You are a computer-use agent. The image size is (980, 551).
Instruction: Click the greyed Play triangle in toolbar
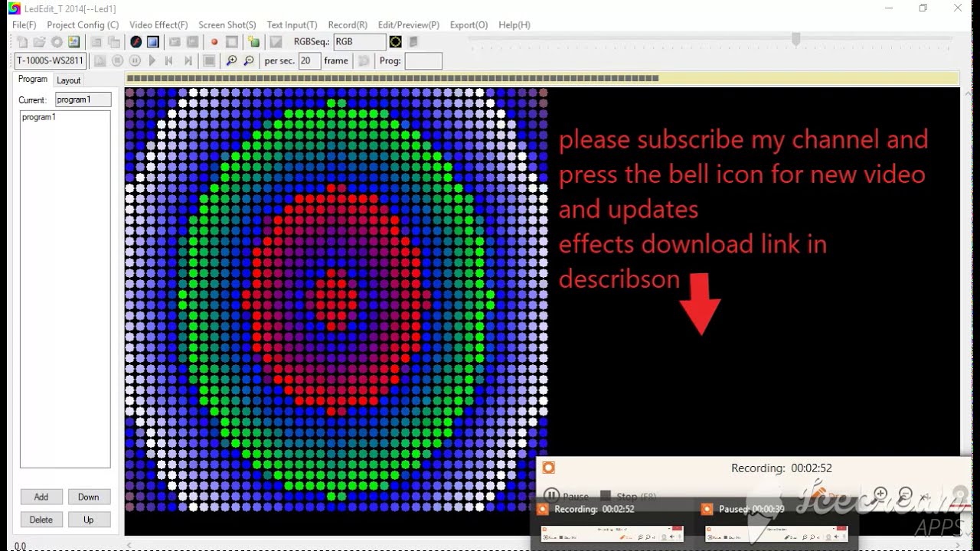tap(152, 60)
